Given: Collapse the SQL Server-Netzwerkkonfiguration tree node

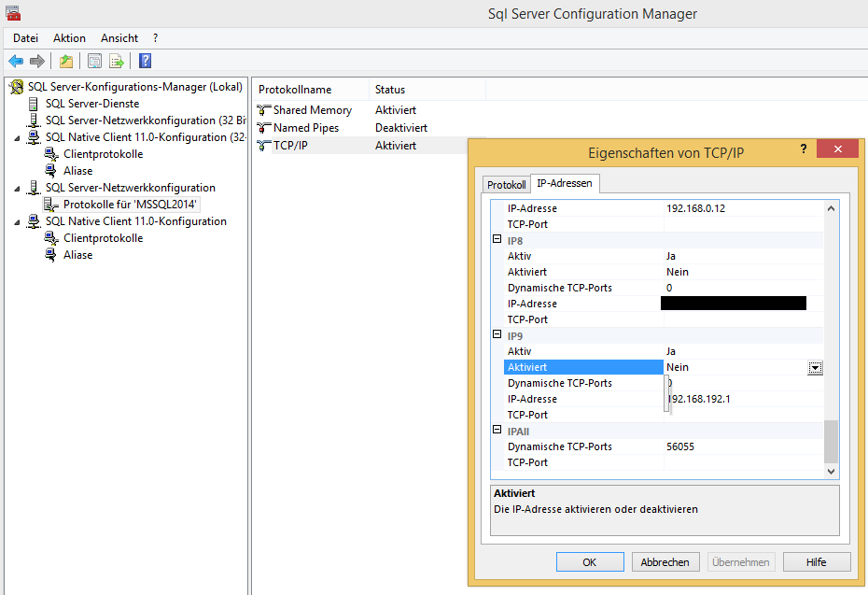Looking at the screenshot, I should pyautogui.click(x=17, y=189).
